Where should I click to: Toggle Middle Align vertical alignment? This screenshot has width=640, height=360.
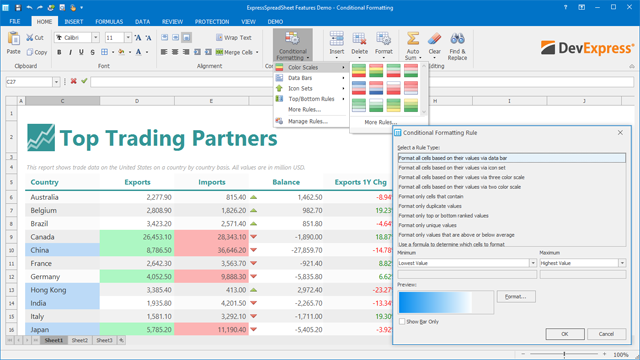176,38
